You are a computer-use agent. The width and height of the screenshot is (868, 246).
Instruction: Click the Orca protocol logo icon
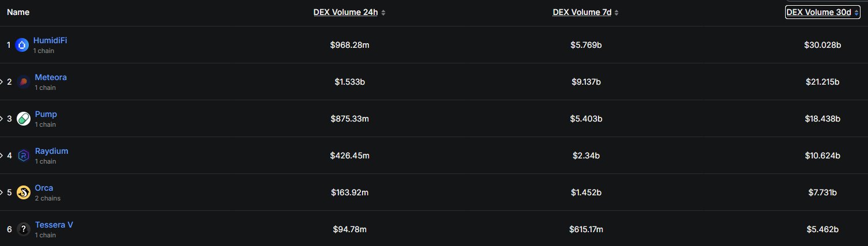[24, 192]
